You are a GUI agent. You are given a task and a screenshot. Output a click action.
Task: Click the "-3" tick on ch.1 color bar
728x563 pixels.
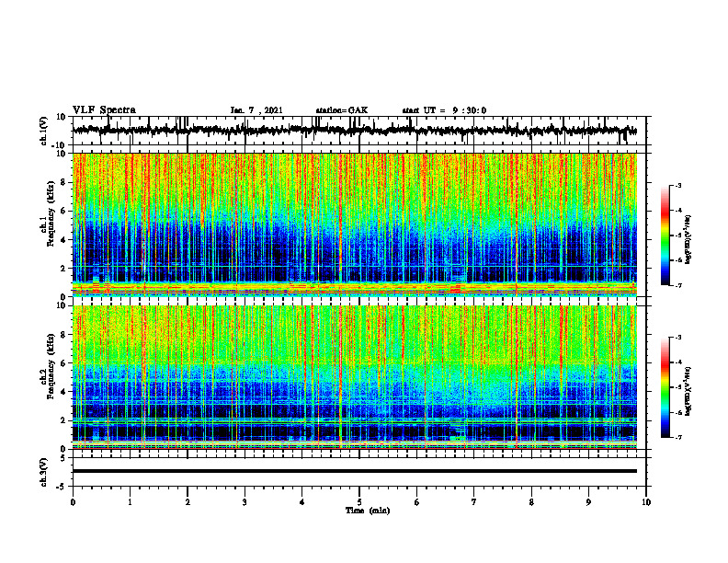click(x=677, y=185)
